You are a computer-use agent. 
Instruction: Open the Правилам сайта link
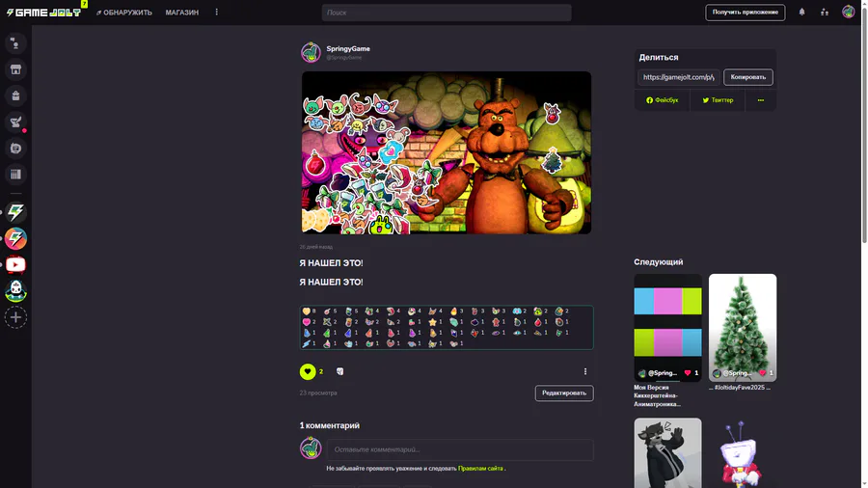(480, 469)
